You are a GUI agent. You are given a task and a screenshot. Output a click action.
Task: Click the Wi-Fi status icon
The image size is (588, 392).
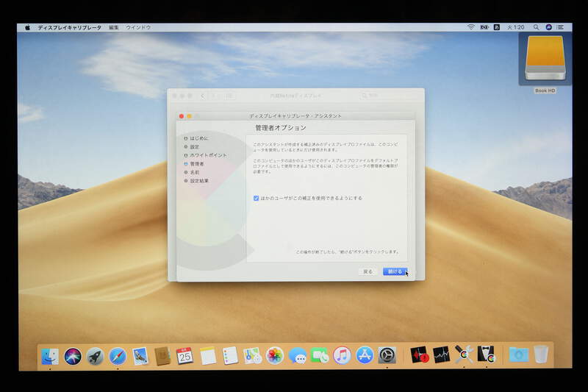coord(471,27)
